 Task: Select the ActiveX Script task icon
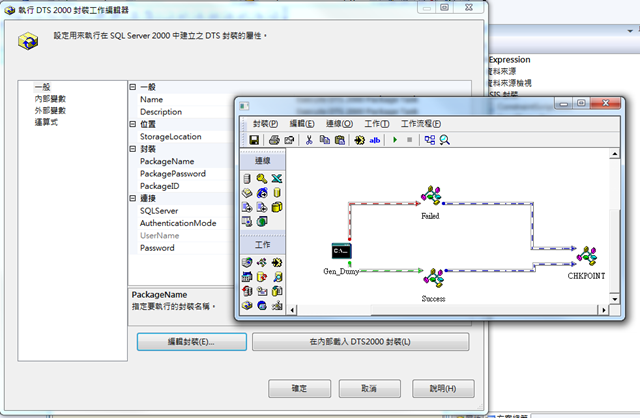click(x=262, y=262)
